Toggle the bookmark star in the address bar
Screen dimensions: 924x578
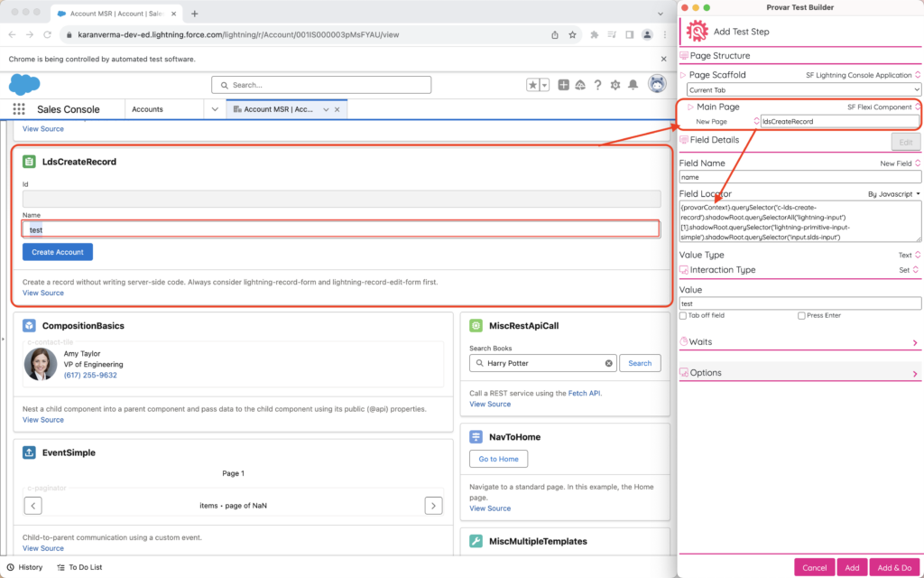[572, 33]
